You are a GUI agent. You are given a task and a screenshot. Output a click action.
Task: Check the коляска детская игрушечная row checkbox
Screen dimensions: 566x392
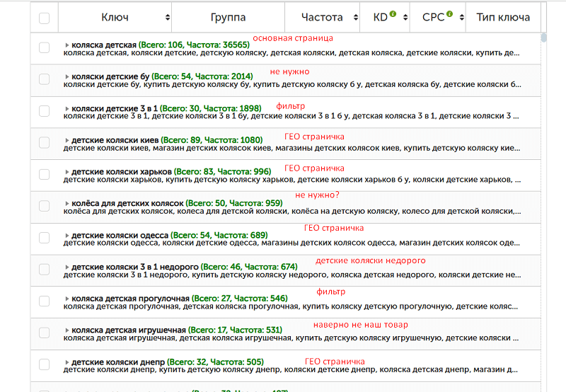[44, 333]
